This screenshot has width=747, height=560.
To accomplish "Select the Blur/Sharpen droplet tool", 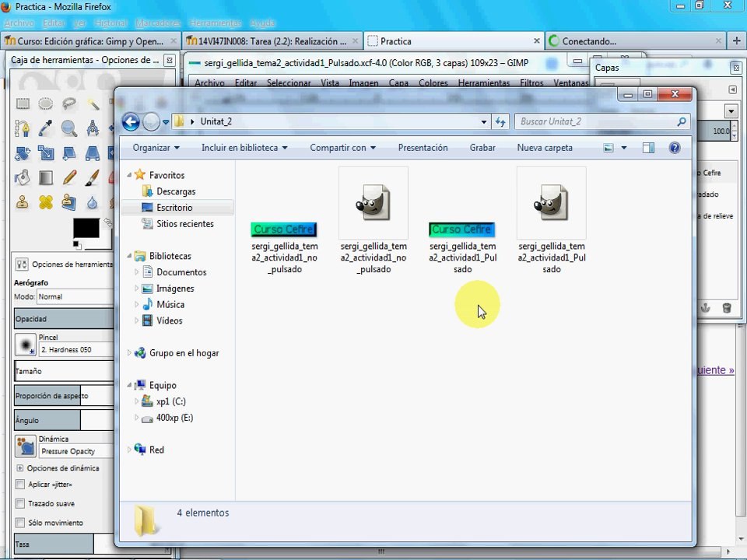I will coord(93,202).
